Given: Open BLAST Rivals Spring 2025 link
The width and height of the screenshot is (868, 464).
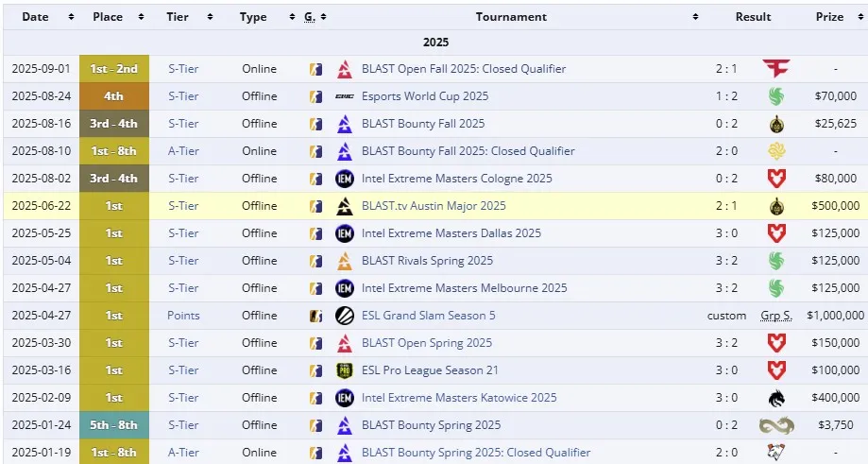Looking at the screenshot, I should 427,261.
